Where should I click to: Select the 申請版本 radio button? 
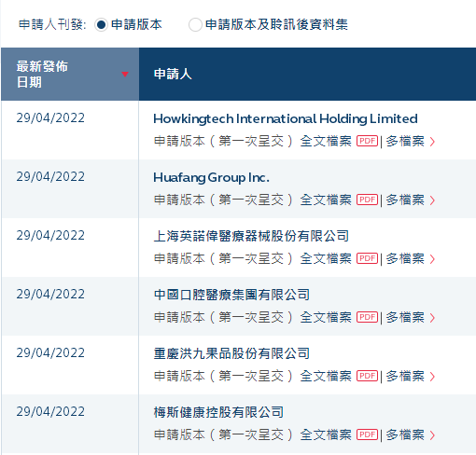click(101, 25)
